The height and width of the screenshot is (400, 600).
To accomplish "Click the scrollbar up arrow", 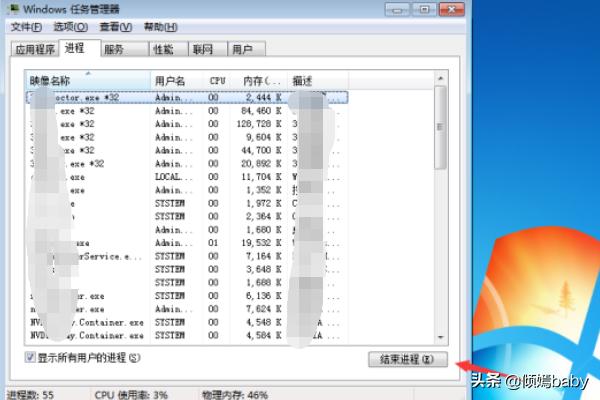I will (440, 78).
